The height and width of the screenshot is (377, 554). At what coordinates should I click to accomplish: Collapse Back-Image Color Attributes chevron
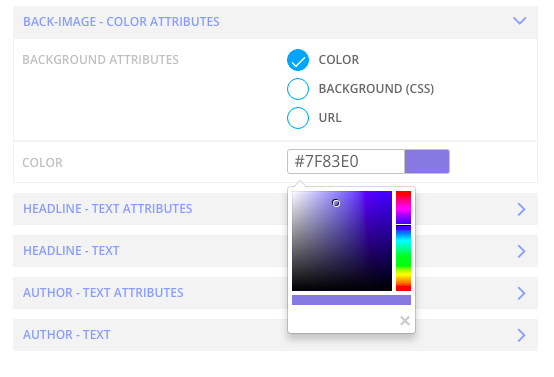click(520, 21)
